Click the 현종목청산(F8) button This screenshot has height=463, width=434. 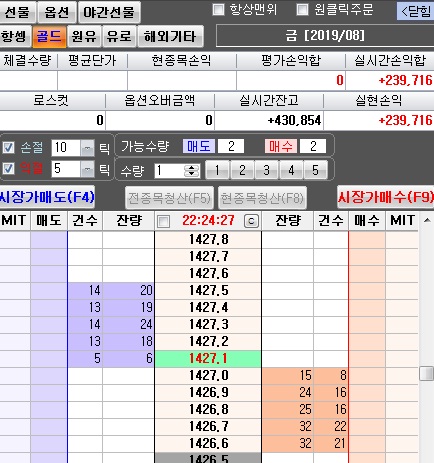click(x=262, y=198)
